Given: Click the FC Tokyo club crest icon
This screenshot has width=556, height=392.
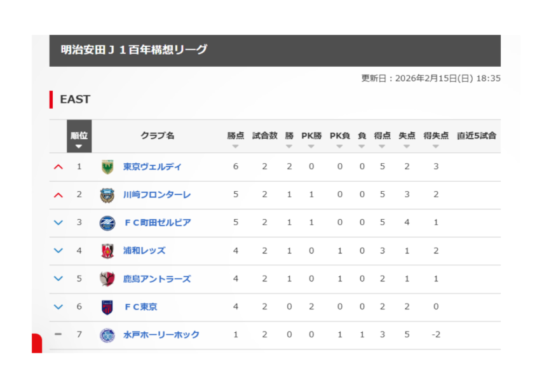Looking at the screenshot, I should coord(107,307).
